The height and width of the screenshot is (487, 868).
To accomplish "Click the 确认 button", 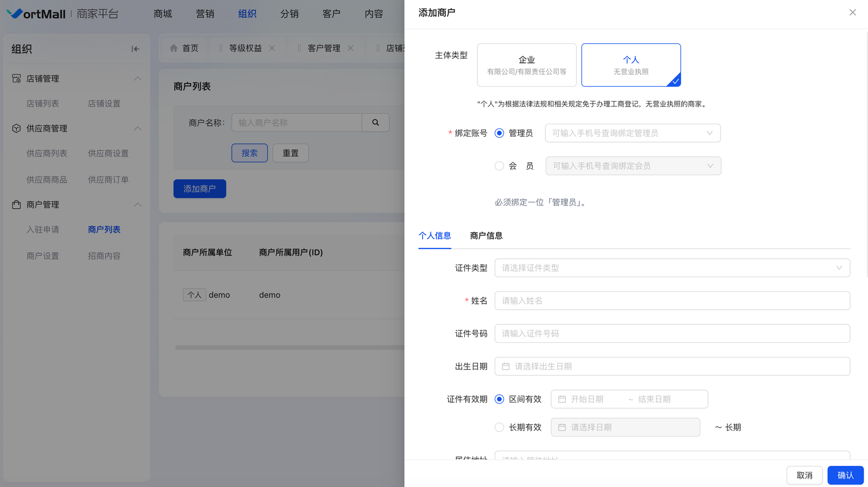I will 845,476.
